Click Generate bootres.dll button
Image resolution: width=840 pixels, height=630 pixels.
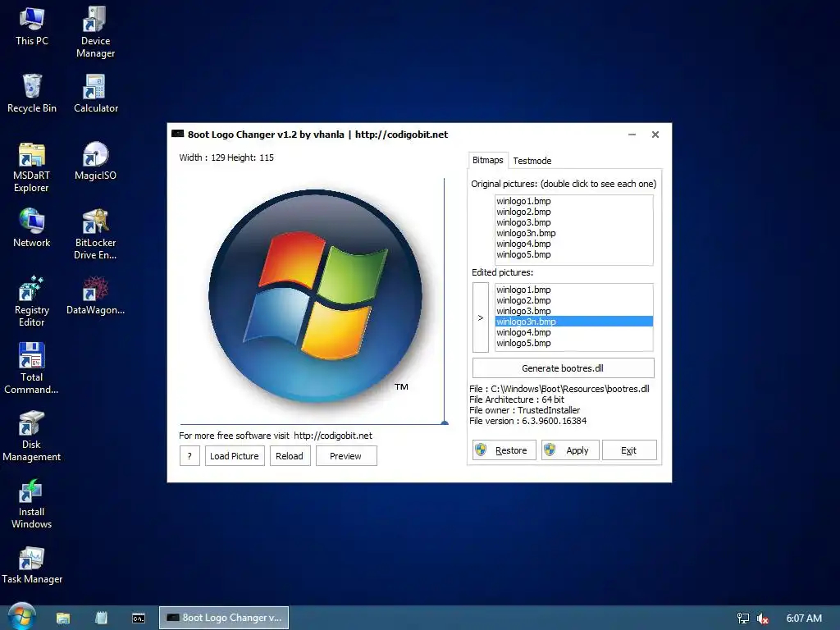click(x=563, y=368)
